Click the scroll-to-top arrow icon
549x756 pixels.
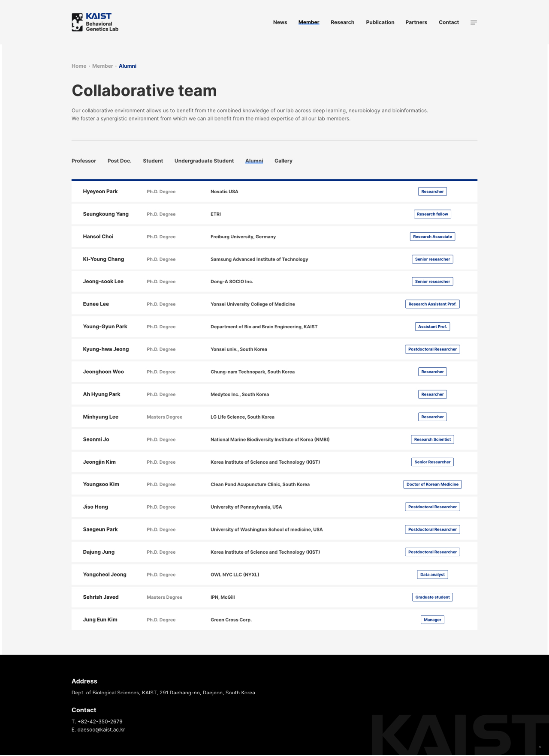pyautogui.click(x=540, y=747)
